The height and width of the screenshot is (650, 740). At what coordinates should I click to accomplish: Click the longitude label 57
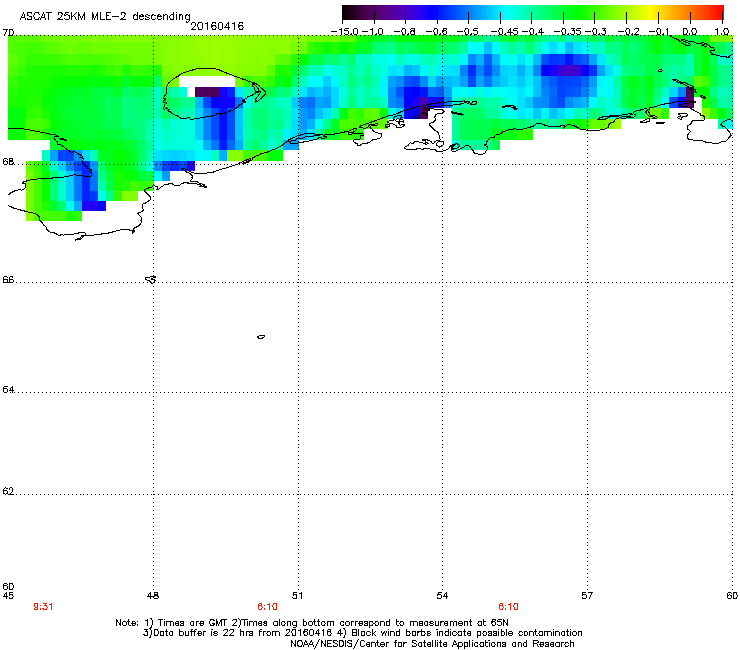pos(587,596)
